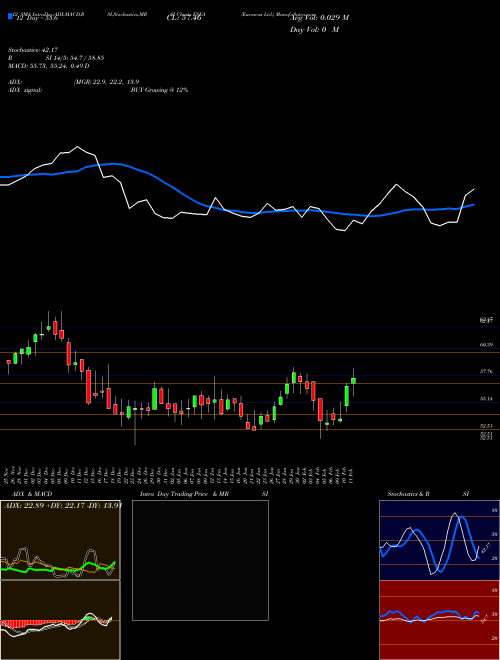Click the 57.76 price level label
The height and width of the screenshot is (660, 500).
click(x=486, y=372)
